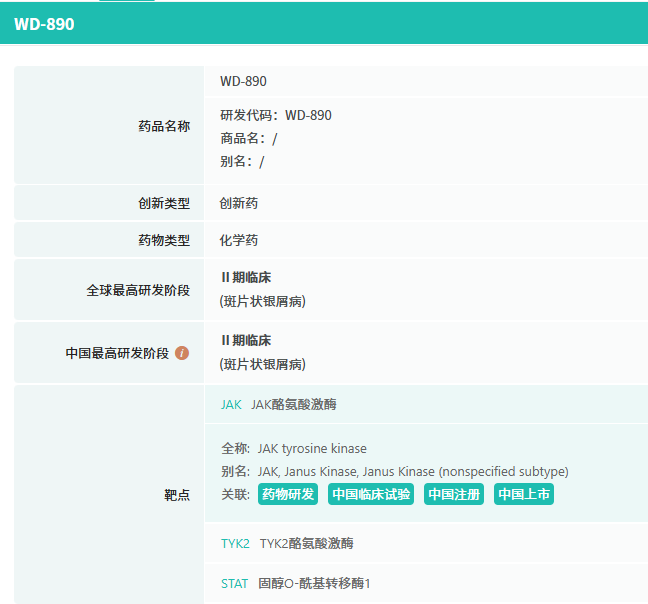Screen dimensions: 648x604
Task: Click the 化学药 value text
Action: pos(239,241)
